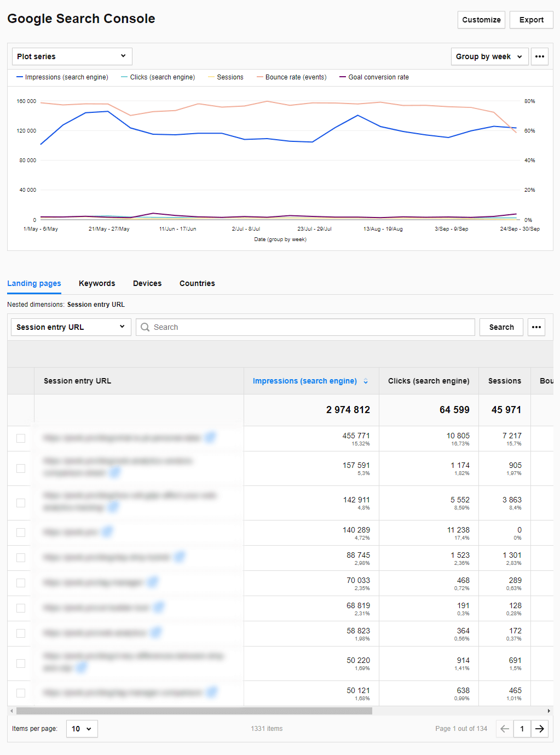This screenshot has width=560, height=755.
Task: Open chart options three-dot menu
Action: pos(539,56)
